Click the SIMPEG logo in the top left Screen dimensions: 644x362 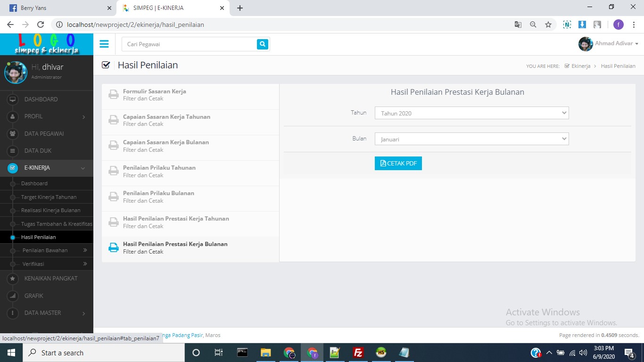point(46,43)
